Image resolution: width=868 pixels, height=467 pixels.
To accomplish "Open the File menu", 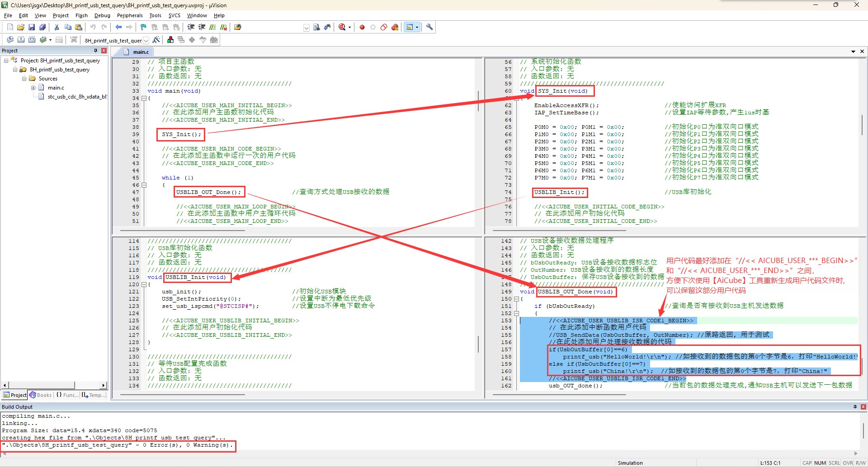I will (8, 15).
